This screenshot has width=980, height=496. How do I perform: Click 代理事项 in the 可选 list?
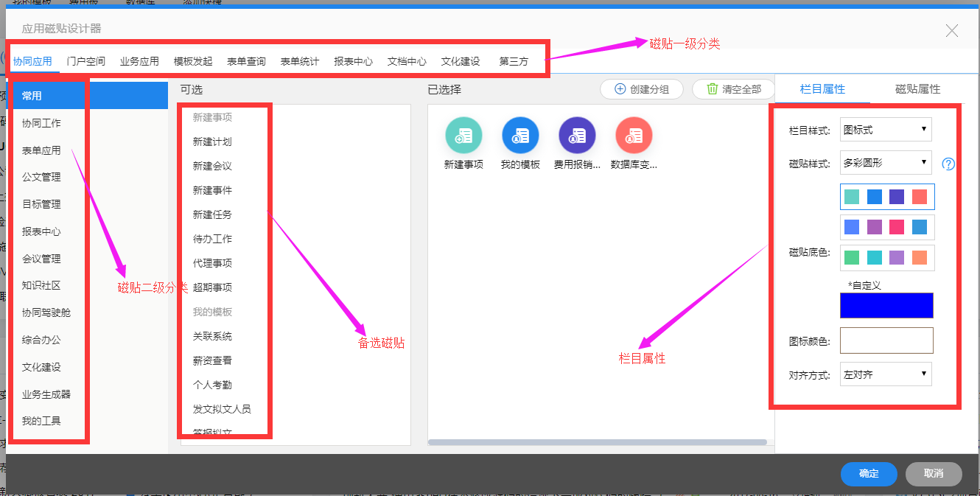[212, 263]
